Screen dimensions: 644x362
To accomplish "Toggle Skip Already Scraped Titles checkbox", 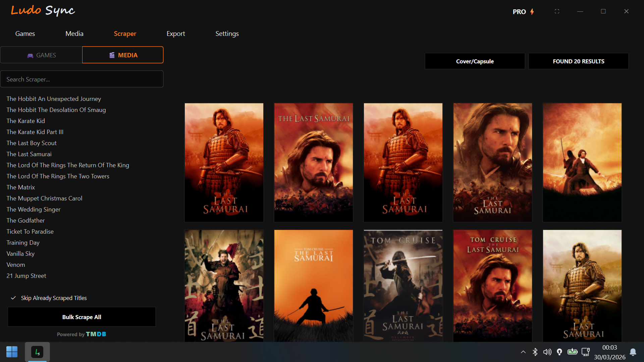I will (x=13, y=298).
